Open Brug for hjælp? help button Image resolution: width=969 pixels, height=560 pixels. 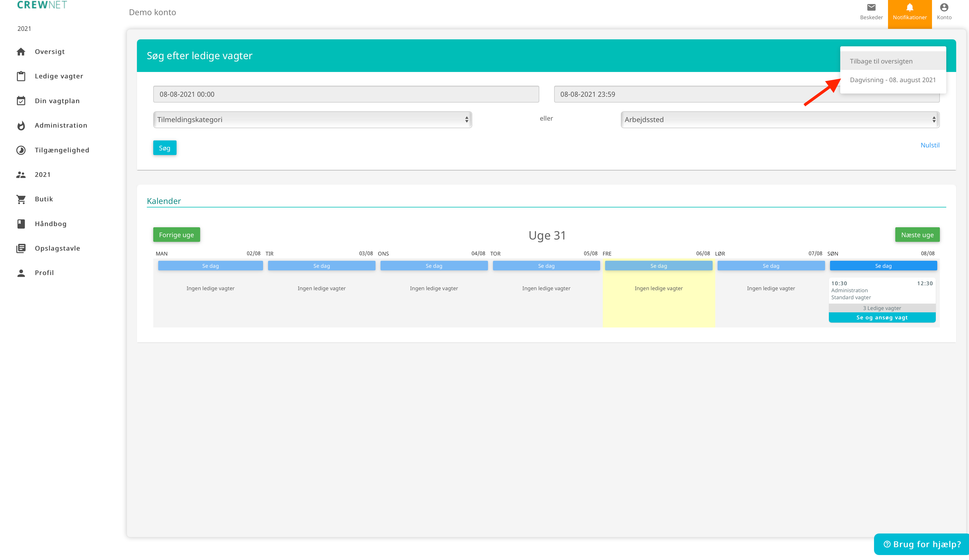[x=922, y=544]
